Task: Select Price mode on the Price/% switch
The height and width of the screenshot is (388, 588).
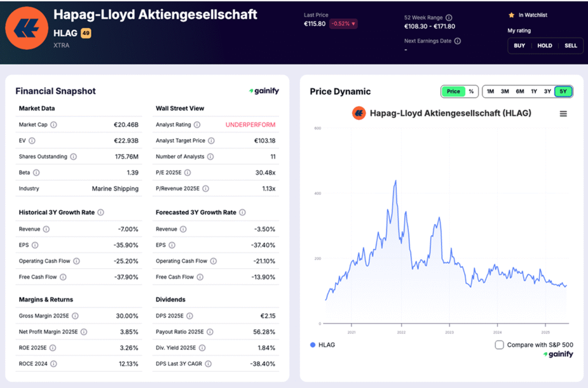Action: [x=453, y=91]
